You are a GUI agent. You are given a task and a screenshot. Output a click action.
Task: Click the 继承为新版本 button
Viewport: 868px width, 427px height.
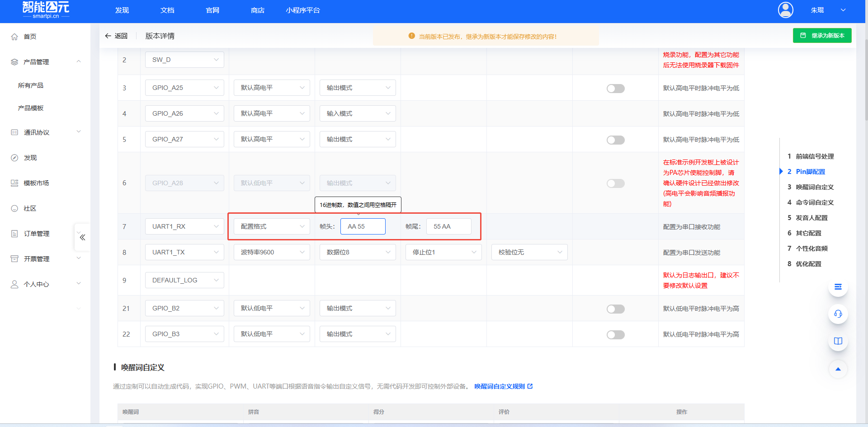pos(822,35)
